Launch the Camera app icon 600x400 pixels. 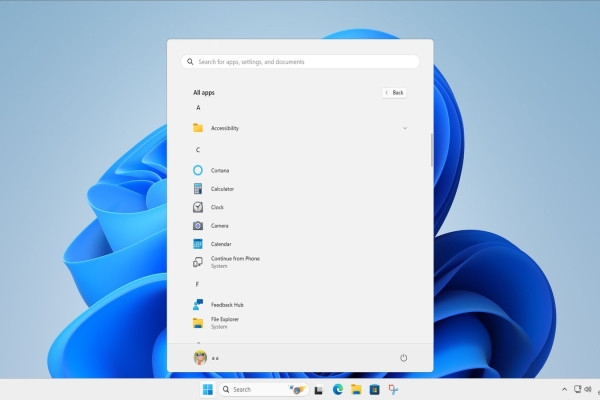(198, 225)
